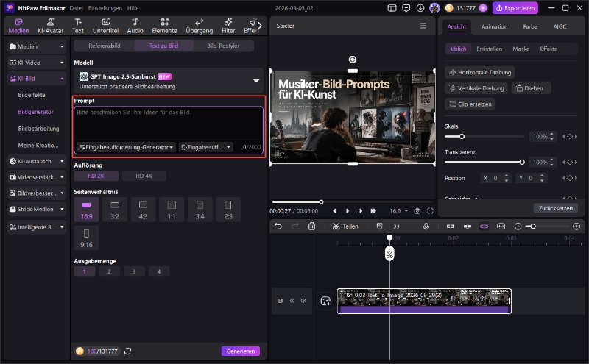Open the Übergang transitions tool
Screen dimensions: 589x364
[x=199, y=26]
